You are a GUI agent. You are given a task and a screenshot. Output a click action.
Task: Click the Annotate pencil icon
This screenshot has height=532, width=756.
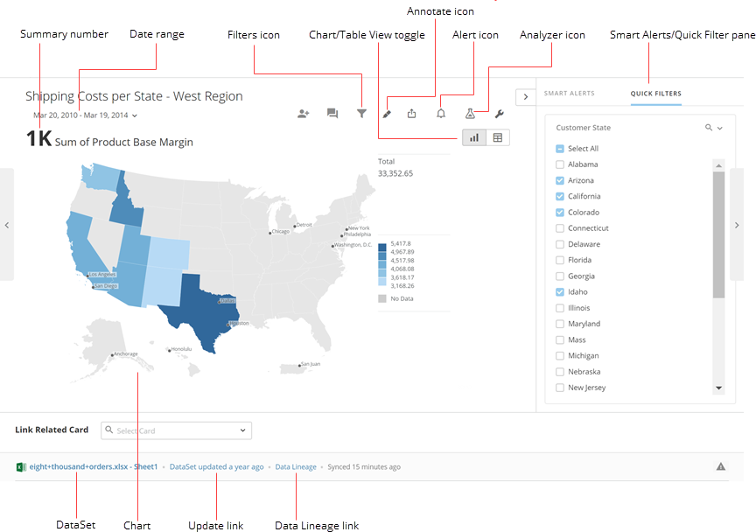point(388,113)
